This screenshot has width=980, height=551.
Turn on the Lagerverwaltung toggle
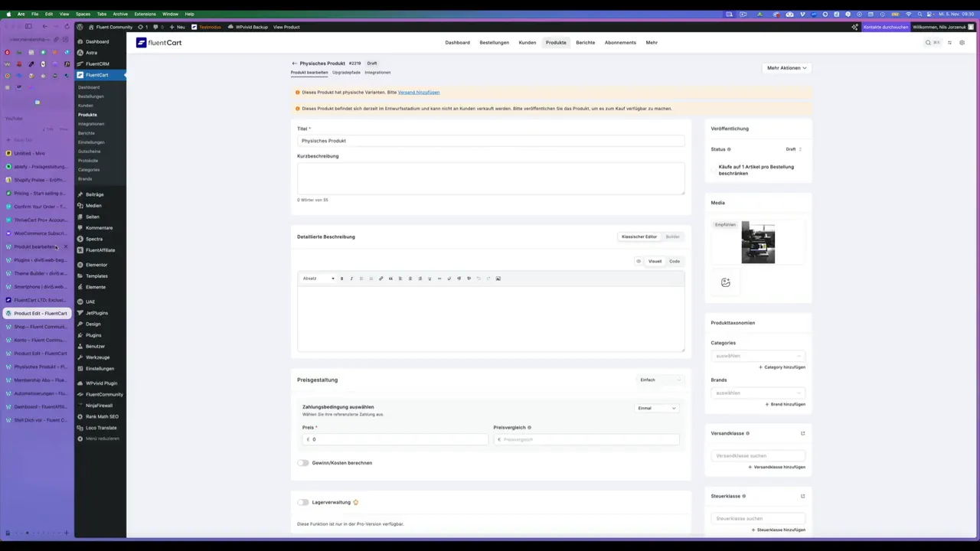click(x=303, y=502)
